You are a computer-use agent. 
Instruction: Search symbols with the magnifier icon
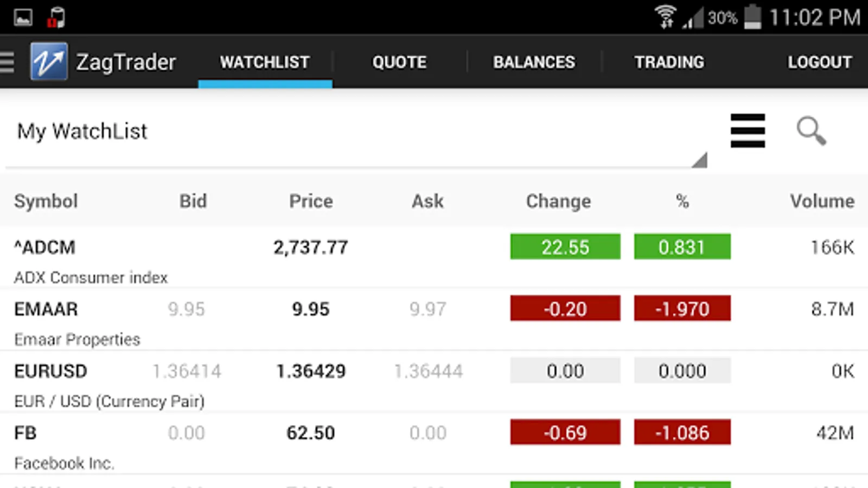811,131
